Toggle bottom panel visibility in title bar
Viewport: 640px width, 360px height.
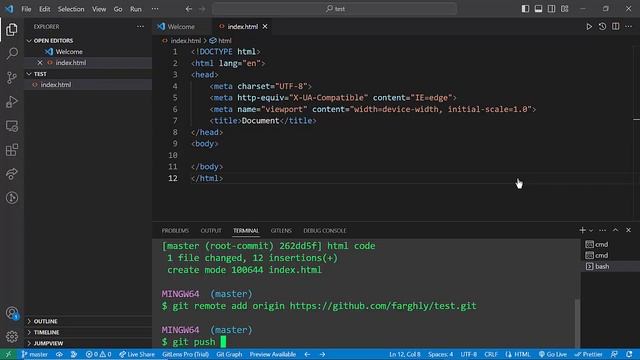click(x=538, y=9)
